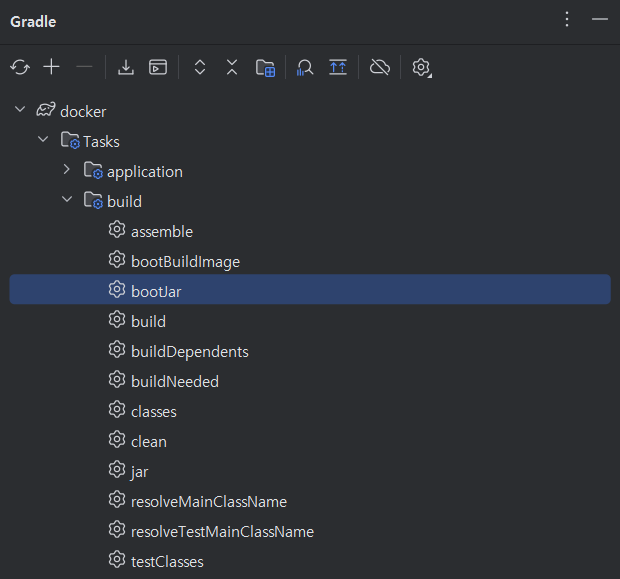Open the Gradle panel options menu
This screenshot has height=579, width=620.
[x=567, y=19]
